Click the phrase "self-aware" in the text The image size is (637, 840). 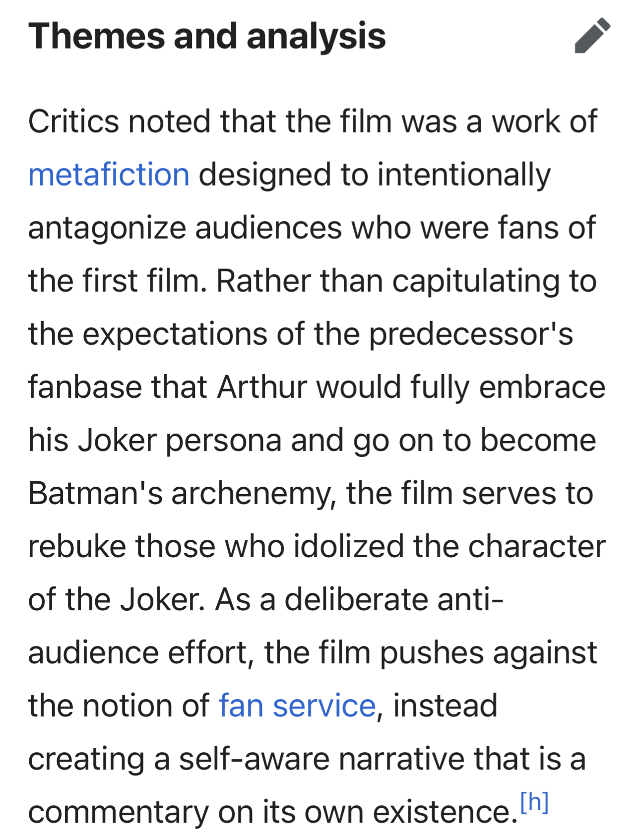point(254,759)
